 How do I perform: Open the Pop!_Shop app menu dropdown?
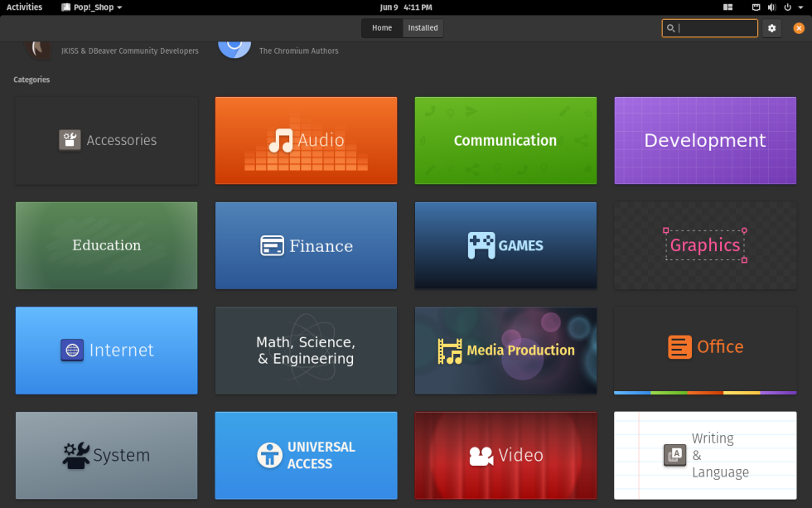click(x=91, y=7)
